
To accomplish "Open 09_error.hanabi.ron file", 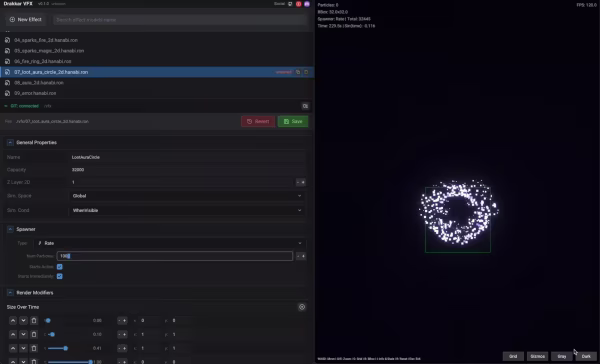I will click(35, 93).
